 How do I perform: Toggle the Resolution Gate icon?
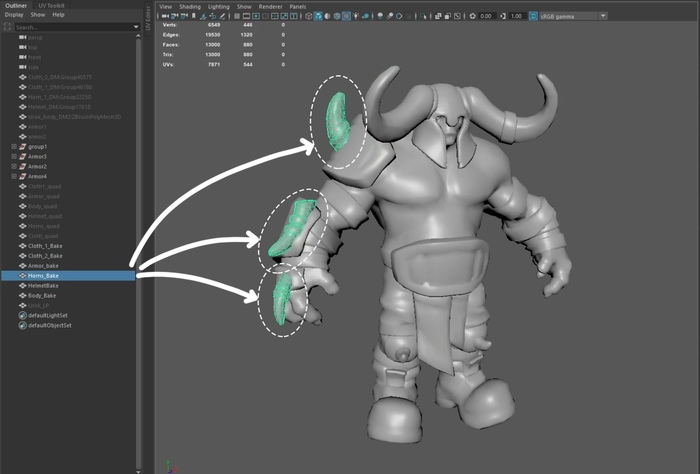pyautogui.click(x=256, y=16)
